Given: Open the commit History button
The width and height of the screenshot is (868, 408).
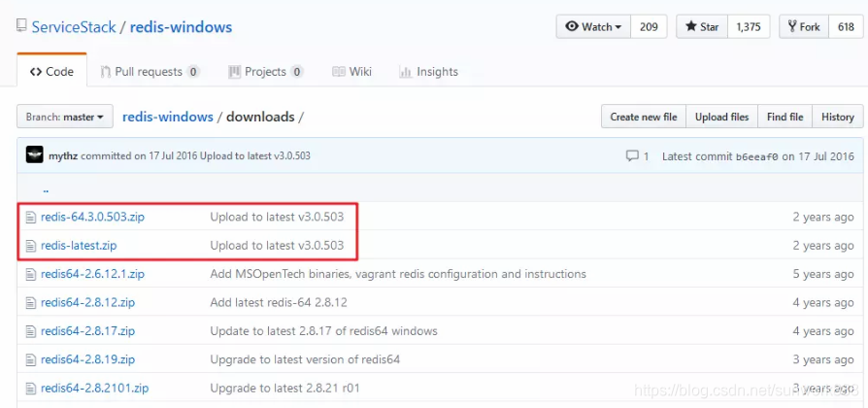Looking at the screenshot, I should point(838,117).
